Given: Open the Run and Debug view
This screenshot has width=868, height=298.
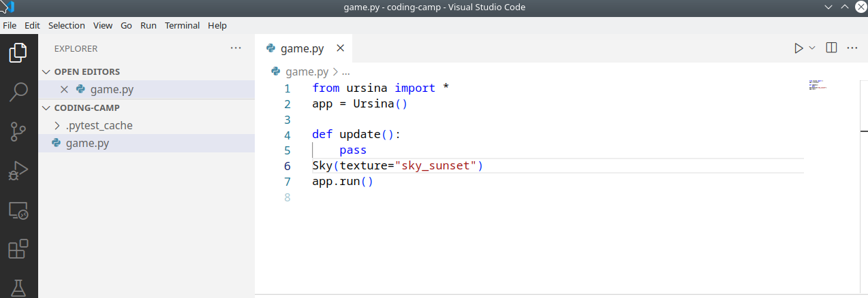Looking at the screenshot, I should (x=18, y=171).
